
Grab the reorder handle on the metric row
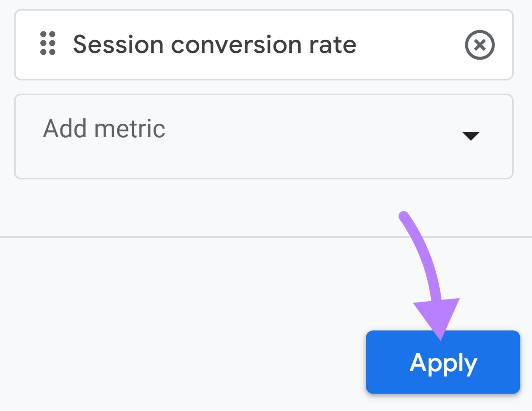[47, 43]
